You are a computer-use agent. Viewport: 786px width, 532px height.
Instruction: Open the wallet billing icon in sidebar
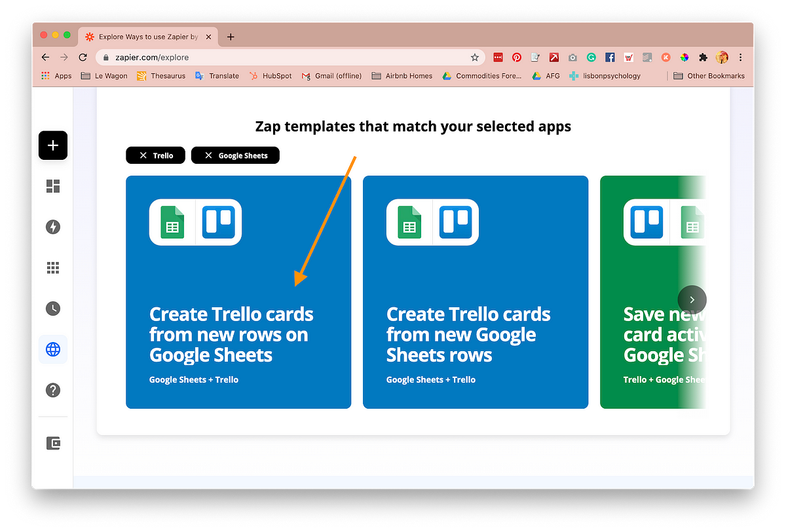point(53,444)
